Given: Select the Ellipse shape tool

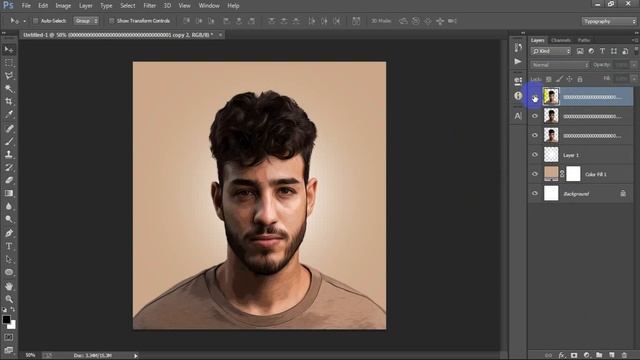Looking at the screenshot, I should pyautogui.click(x=9, y=272).
